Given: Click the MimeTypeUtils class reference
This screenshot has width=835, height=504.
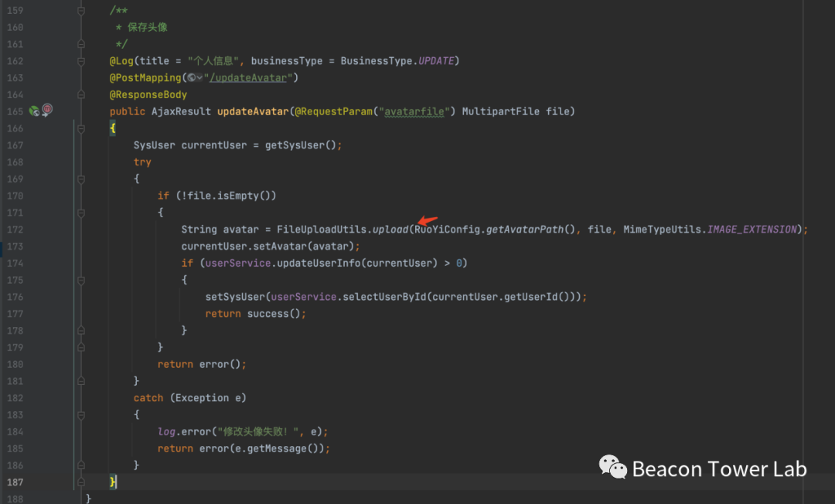Looking at the screenshot, I should pyautogui.click(x=663, y=230).
